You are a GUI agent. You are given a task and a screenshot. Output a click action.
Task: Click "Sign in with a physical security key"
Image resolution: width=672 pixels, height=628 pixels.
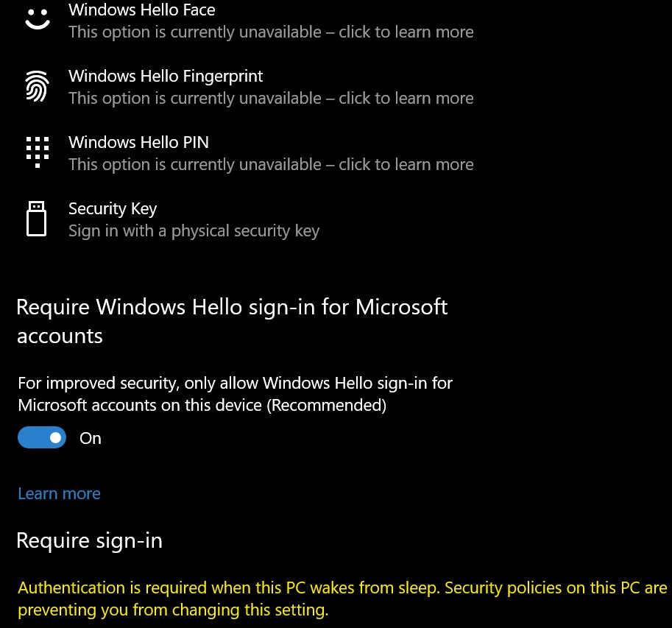(194, 231)
